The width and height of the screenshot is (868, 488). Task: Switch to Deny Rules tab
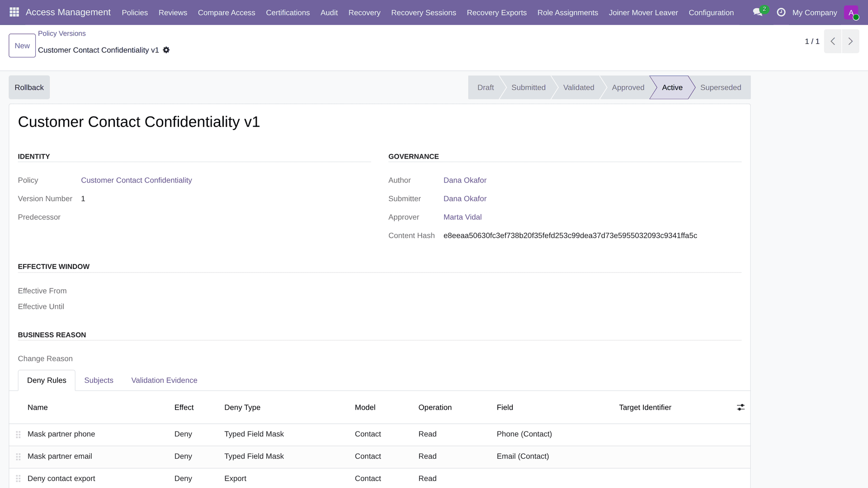(x=47, y=380)
